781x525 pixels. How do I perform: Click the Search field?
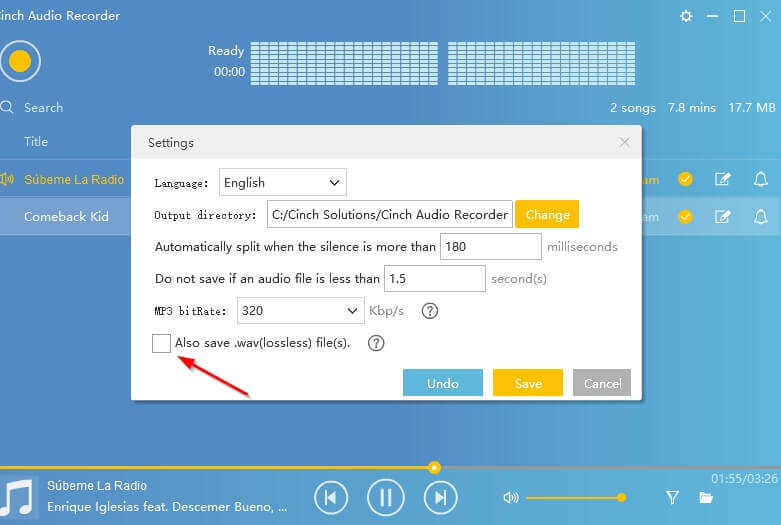44,108
